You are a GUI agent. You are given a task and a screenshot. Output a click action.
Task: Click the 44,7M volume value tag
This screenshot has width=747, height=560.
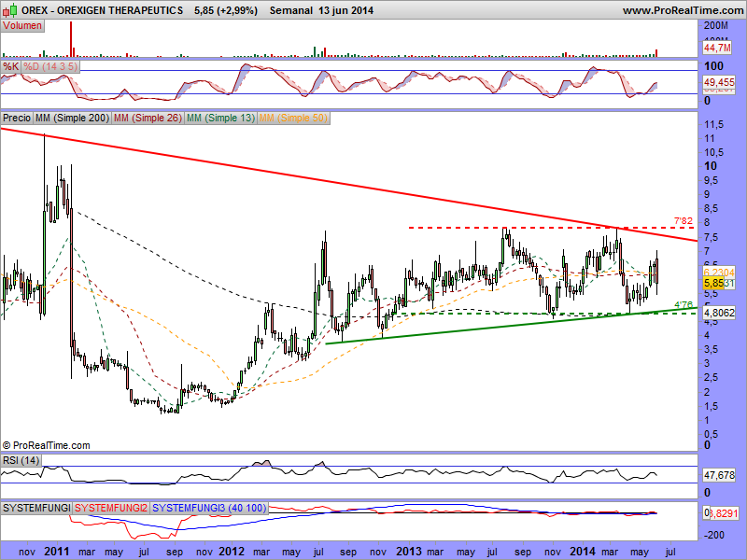click(x=717, y=48)
